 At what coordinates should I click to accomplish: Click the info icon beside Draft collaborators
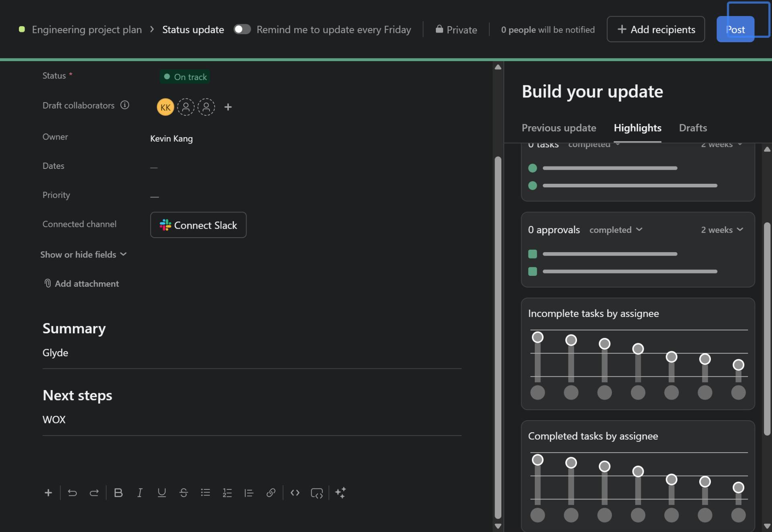click(125, 105)
